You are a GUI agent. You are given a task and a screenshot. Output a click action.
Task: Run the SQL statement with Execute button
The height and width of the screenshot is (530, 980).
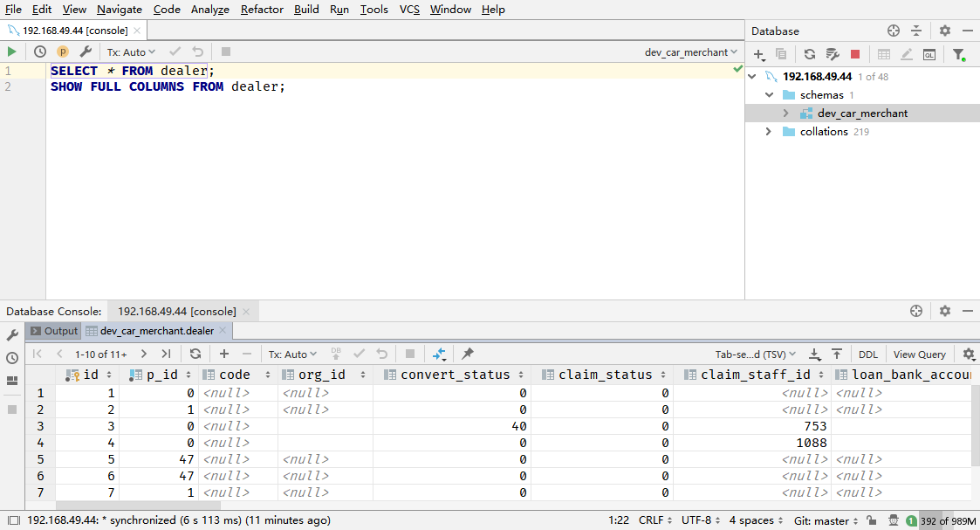[12, 52]
